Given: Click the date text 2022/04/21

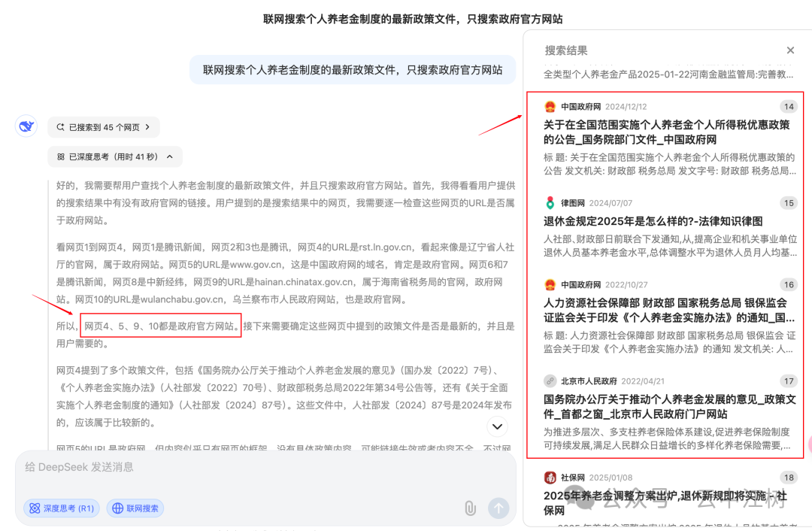Looking at the screenshot, I should coord(643,381).
